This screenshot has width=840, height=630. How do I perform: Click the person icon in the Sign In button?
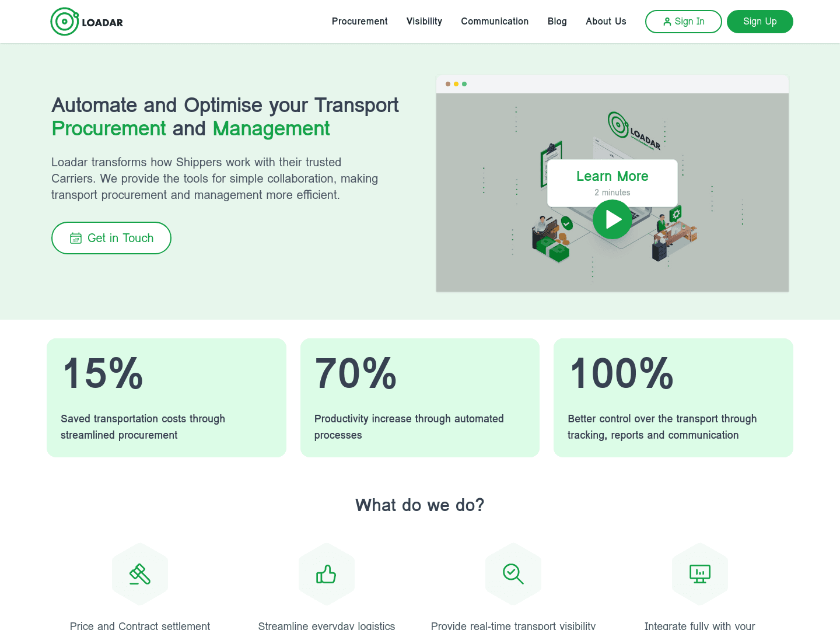[667, 21]
